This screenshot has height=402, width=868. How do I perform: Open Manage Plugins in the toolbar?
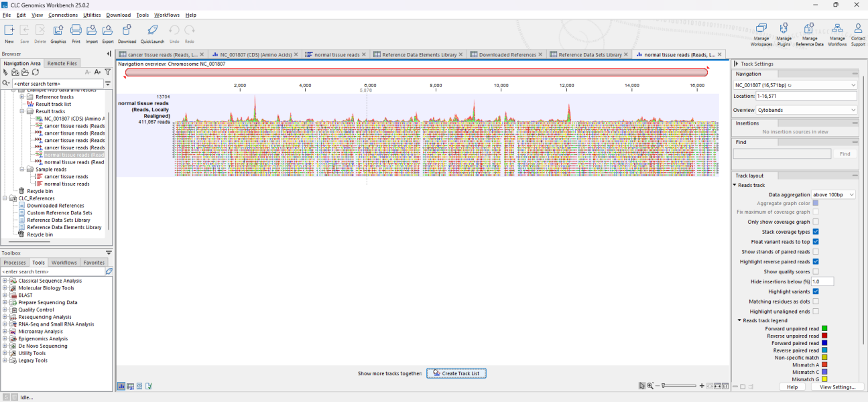[x=784, y=29]
